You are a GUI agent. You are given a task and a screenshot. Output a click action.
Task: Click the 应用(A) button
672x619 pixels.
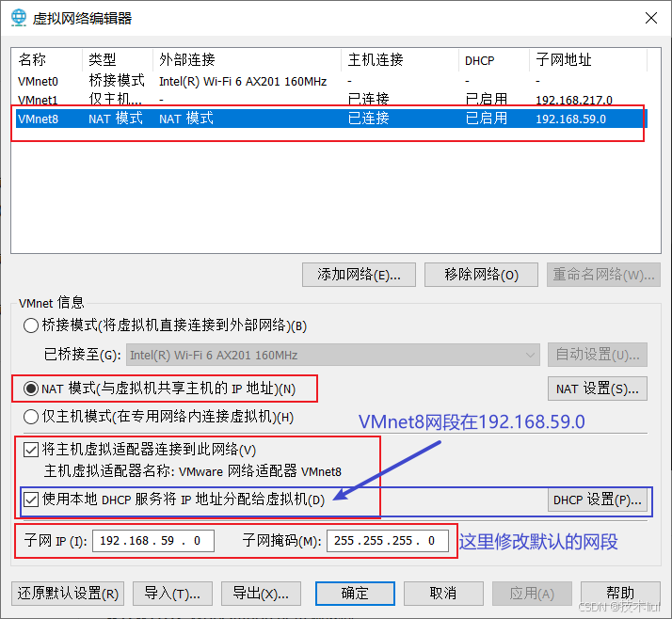click(532, 594)
